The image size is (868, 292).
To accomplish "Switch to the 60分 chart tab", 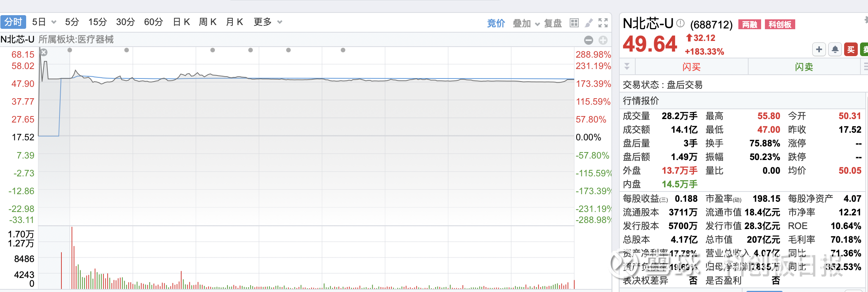I will pos(153,22).
